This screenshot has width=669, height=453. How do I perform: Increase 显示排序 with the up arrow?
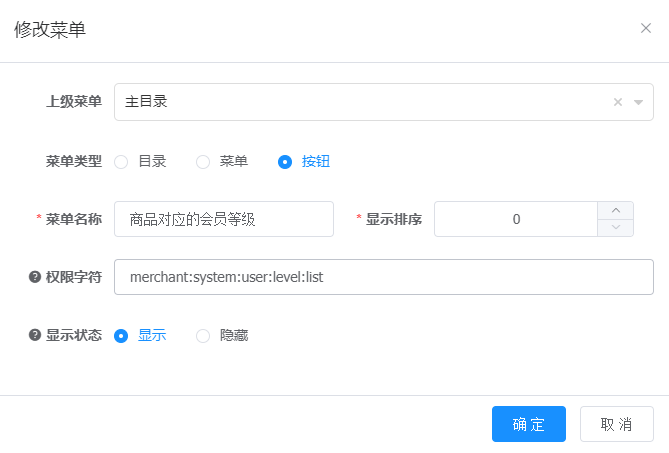coord(616,211)
